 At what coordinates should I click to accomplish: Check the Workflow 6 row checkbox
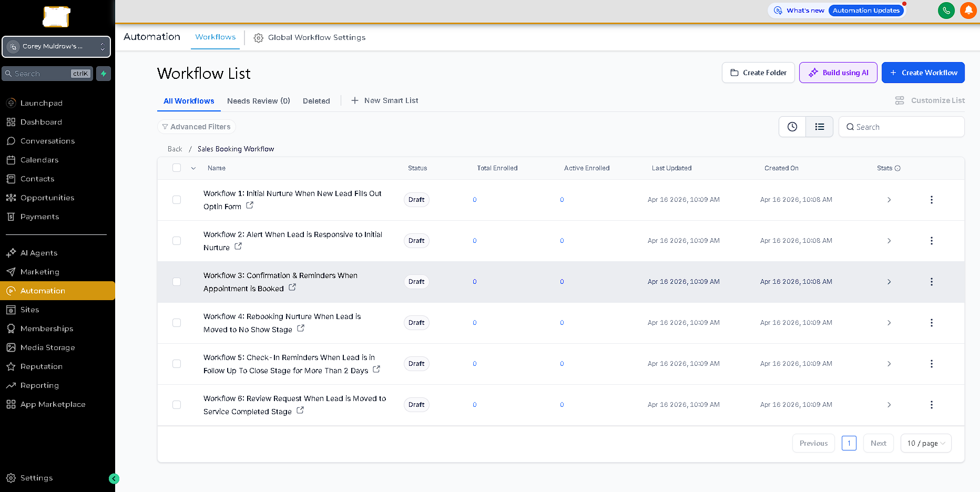(177, 405)
